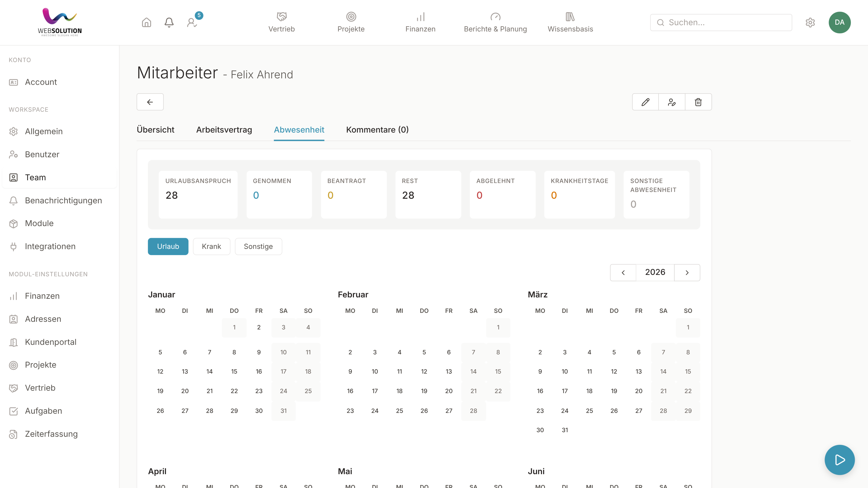Open the Wissensbasis in top navigation
Viewport: 868px width, 488px height.
tap(570, 22)
